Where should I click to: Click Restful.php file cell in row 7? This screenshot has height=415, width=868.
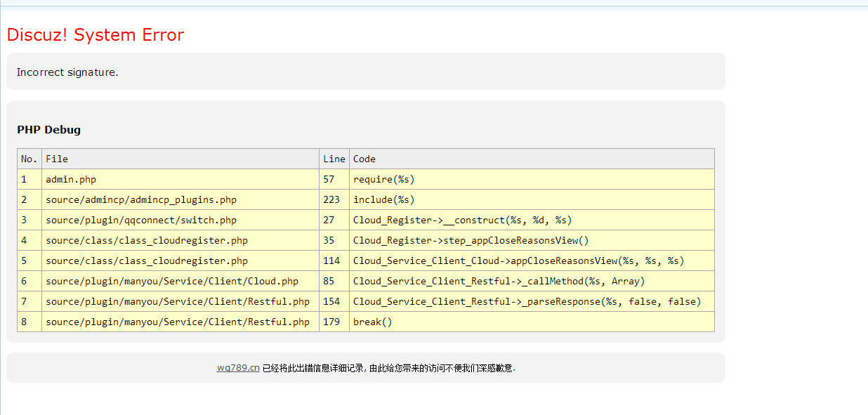180,301
